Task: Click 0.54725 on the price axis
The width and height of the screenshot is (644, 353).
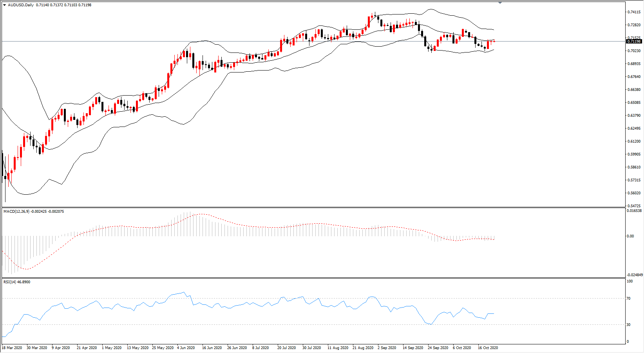Action: [634, 206]
